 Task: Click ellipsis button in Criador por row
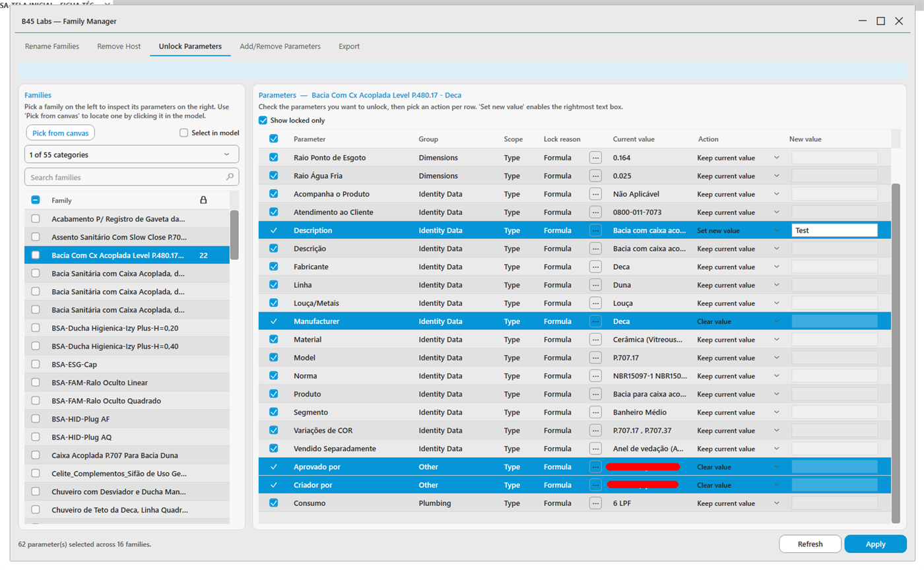tap(596, 485)
